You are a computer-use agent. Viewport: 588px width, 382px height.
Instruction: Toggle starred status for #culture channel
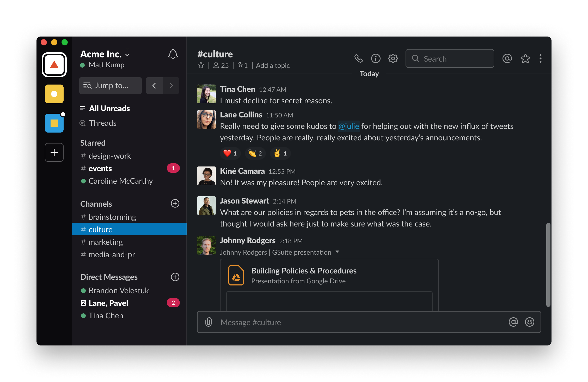coord(201,65)
